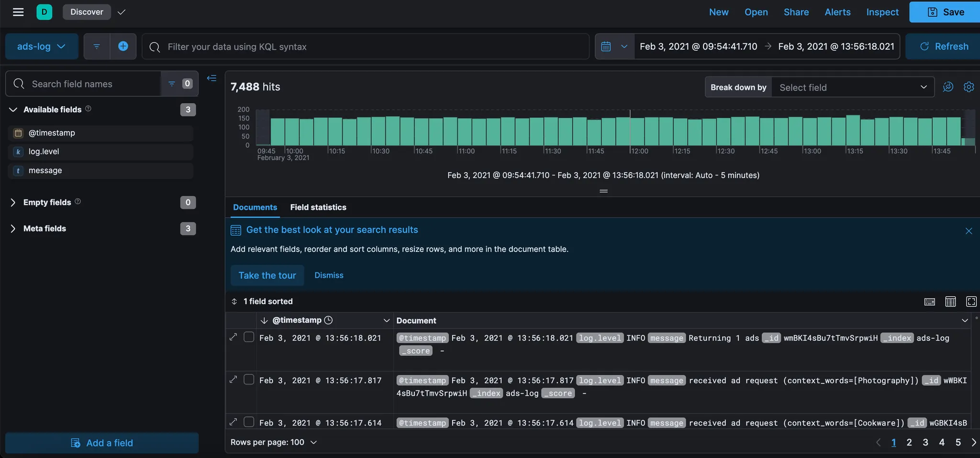Click the Dismiss link in the callout

coord(329,275)
